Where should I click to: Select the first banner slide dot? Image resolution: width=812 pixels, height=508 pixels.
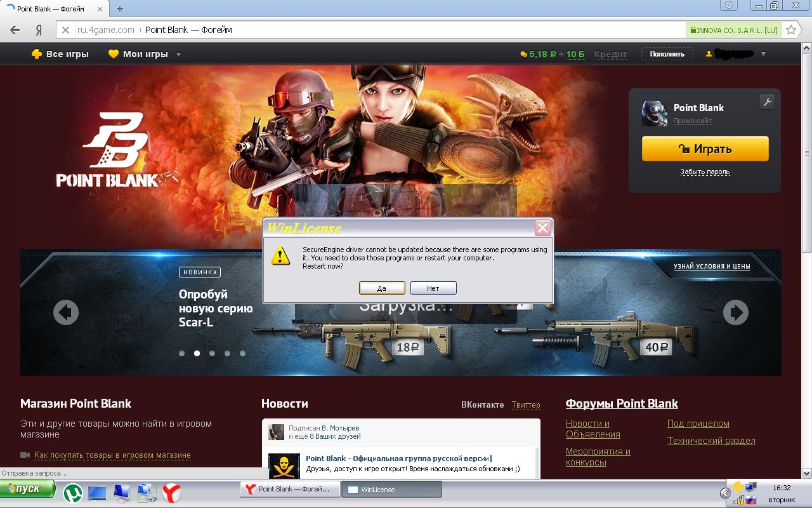[x=181, y=353]
